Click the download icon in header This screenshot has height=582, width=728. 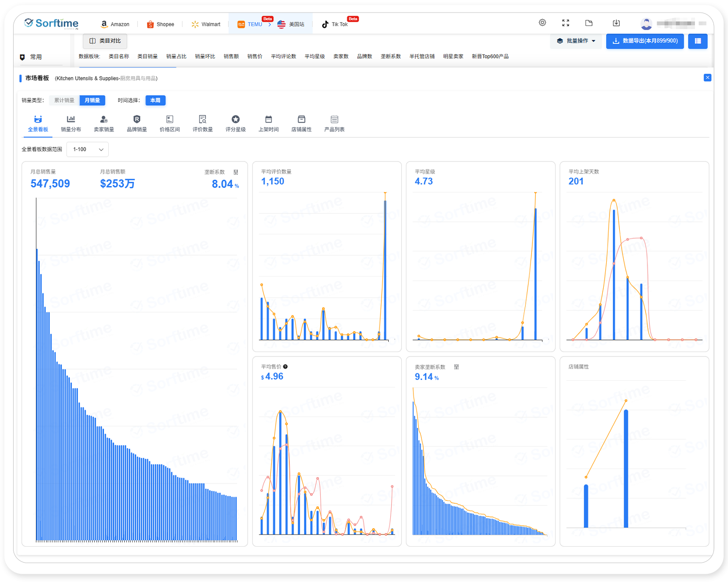[616, 23]
